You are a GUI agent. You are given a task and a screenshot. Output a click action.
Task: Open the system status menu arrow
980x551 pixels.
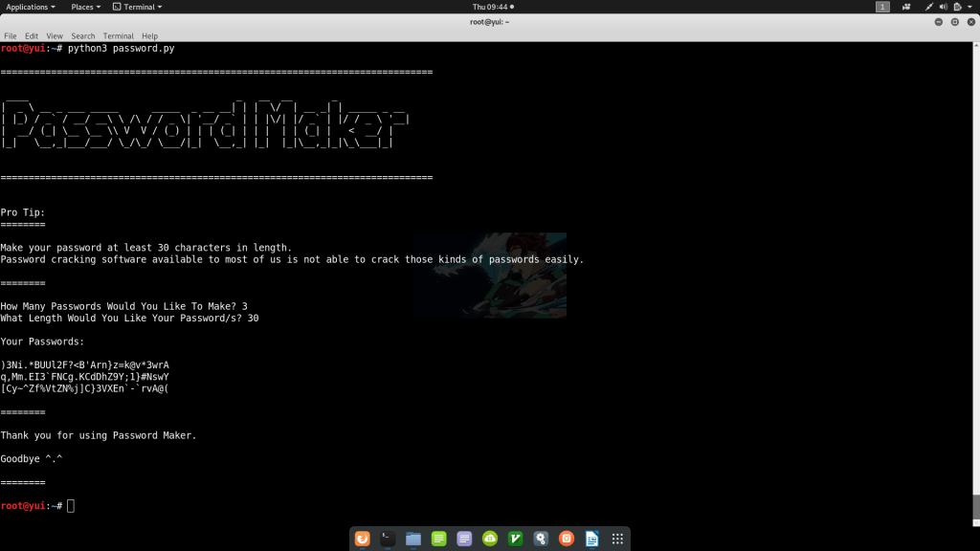point(970,7)
